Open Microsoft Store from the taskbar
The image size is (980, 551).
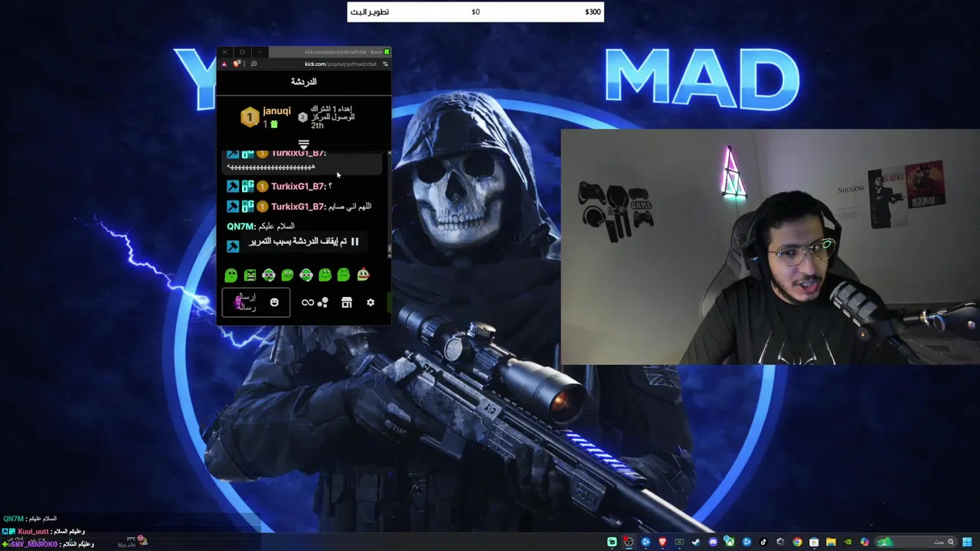coord(814,542)
